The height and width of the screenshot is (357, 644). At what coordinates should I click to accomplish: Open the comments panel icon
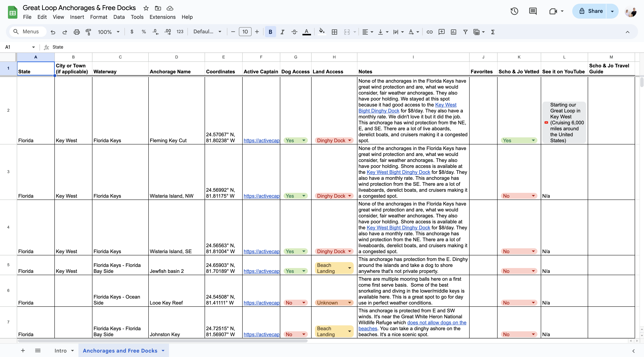[533, 11]
